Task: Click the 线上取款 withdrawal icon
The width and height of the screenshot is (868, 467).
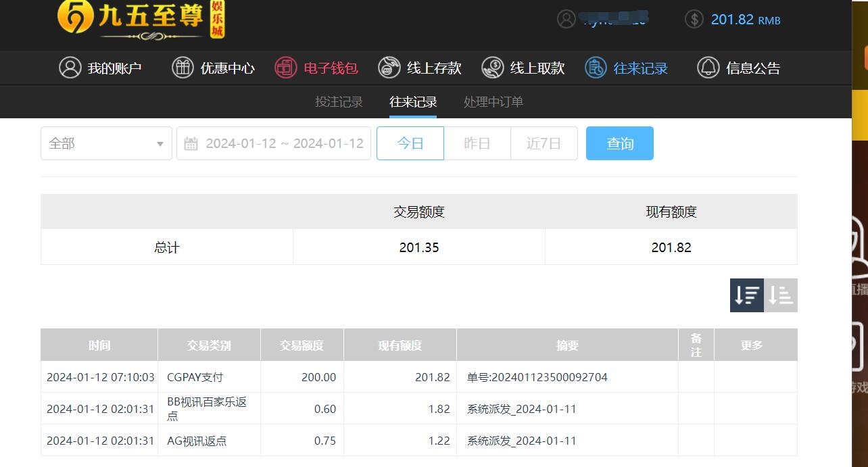Action: coord(493,68)
